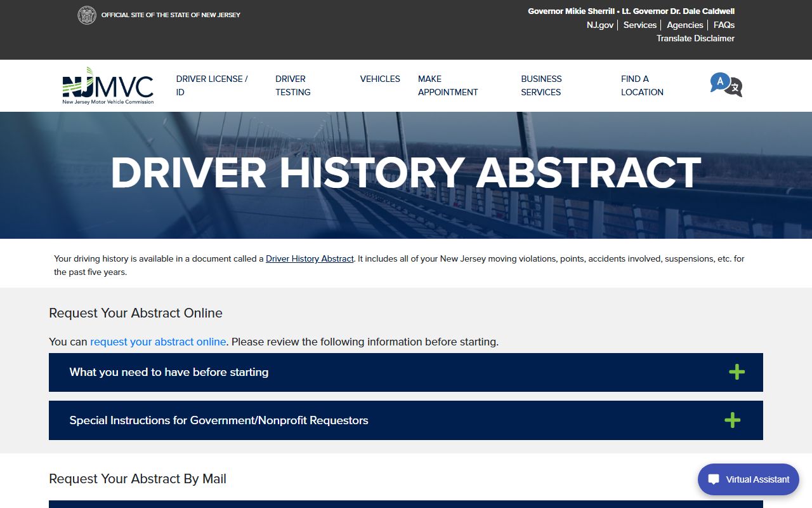Open the Vehicles menu
Image resolution: width=812 pixels, height=508 pixels.
(380, 79)
